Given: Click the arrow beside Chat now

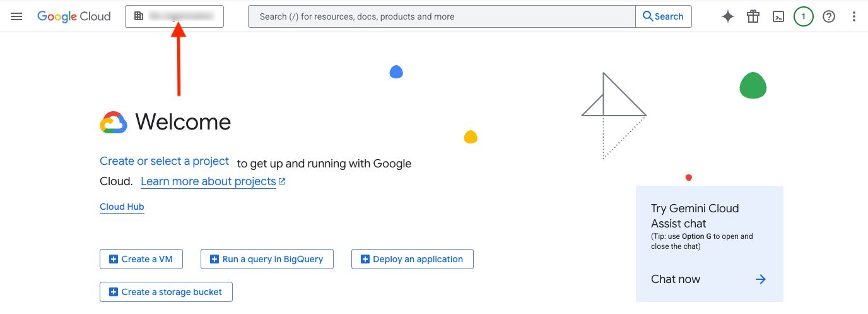Looking at the screenshot, I should (761, 279).
